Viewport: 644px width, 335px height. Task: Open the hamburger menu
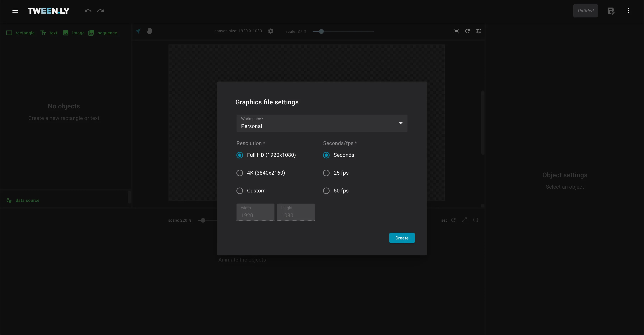(x=15, y=11)
